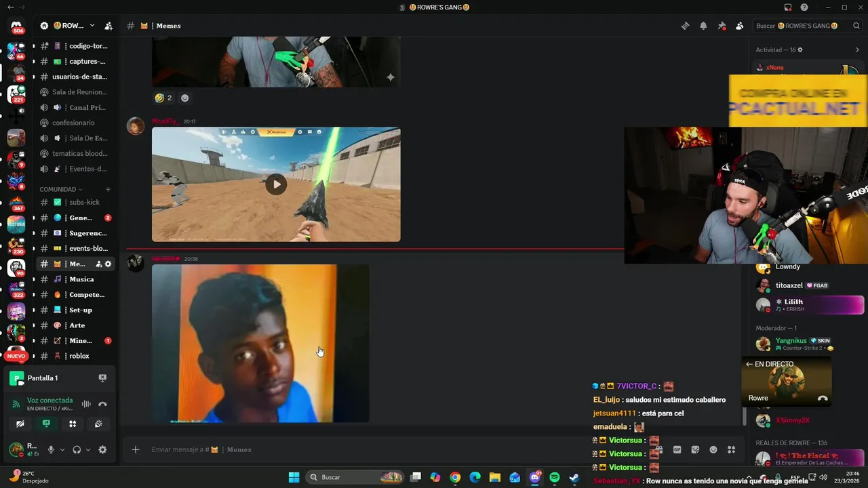Open the Sugerenc channel
The height and width of the screenshot is (488, 868).
click(x=76, y=233)
